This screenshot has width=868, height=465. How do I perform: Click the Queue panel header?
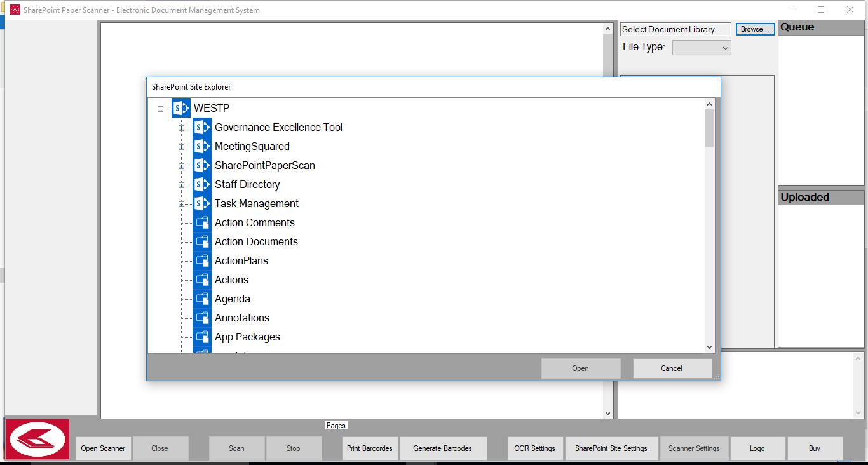(822, 27)
